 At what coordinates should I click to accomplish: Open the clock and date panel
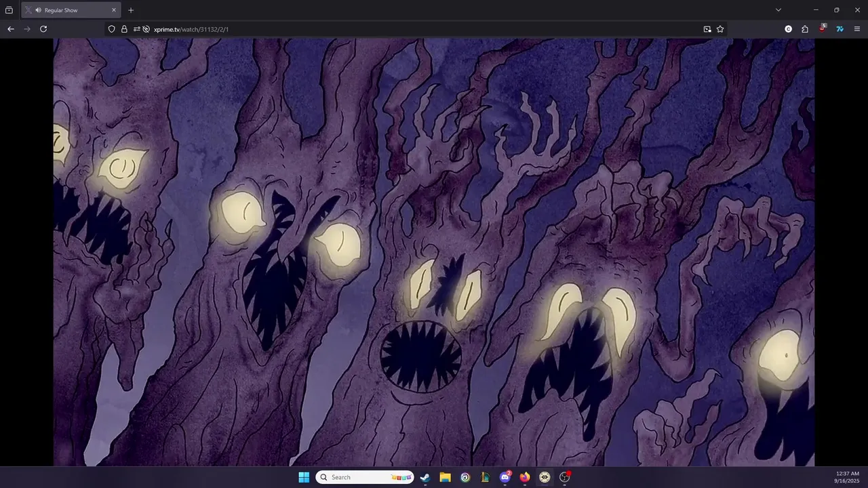pyautogui.click(x=847, y=477)
